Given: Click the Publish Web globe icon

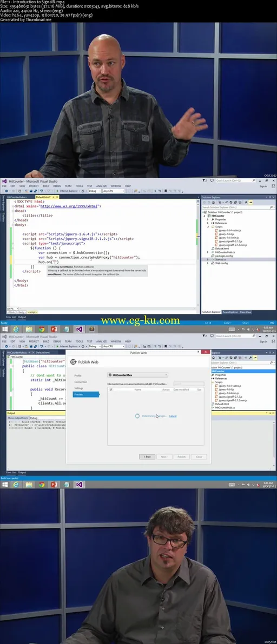Looking at the screenshot, I should 74,362.
